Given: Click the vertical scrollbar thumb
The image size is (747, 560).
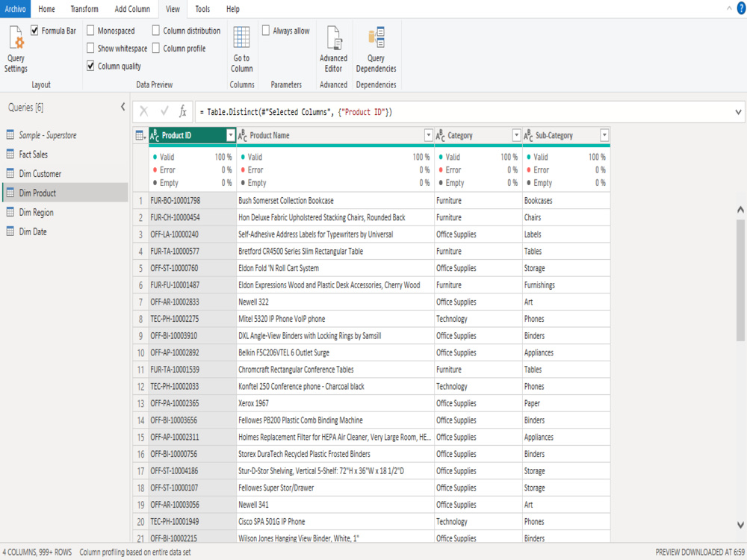Looking at the screenshot, I should click(740, 279).
